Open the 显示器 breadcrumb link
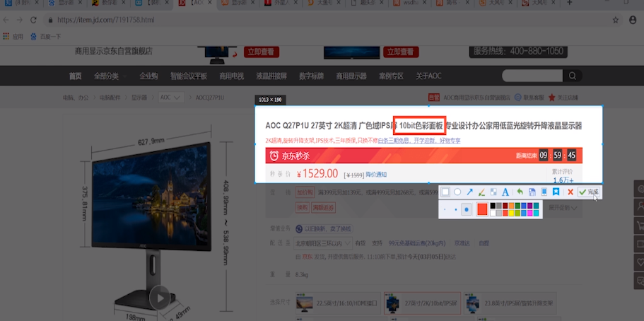Screen dimensions: 644x321 pyautogui.click(x=139, y=98)
